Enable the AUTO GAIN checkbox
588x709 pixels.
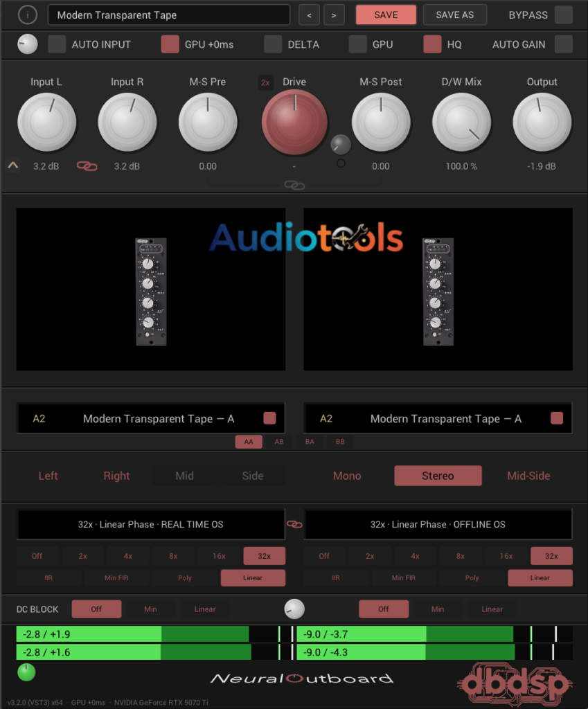564,44
